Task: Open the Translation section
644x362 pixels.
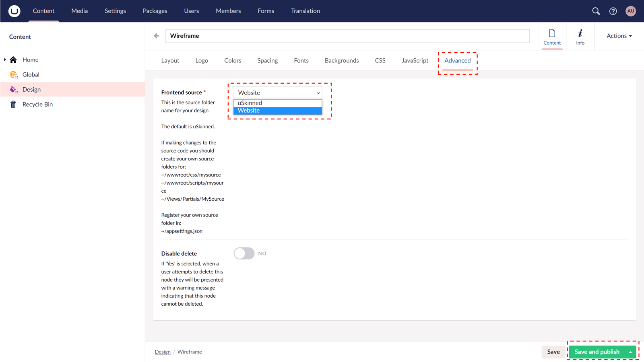Action: coord(305,11)
